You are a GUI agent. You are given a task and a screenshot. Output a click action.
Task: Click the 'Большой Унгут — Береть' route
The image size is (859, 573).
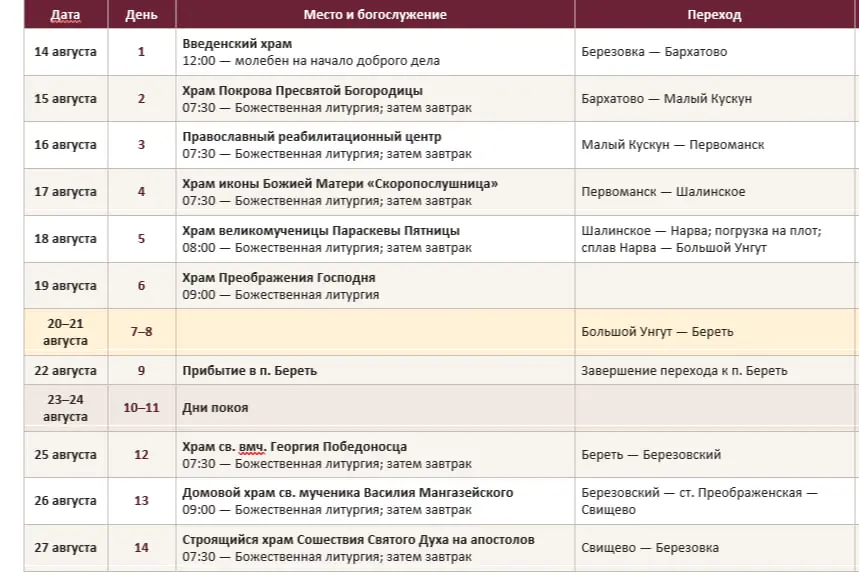(657, 332)
